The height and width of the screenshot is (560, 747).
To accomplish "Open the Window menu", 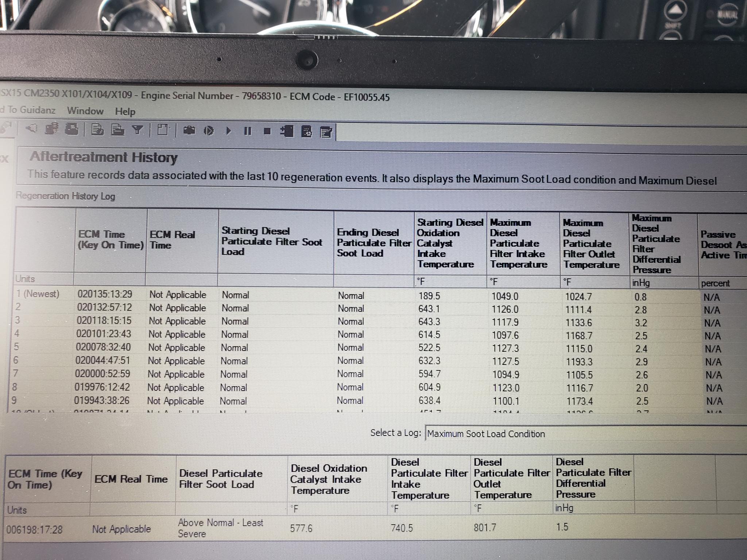I will [85, 111].
